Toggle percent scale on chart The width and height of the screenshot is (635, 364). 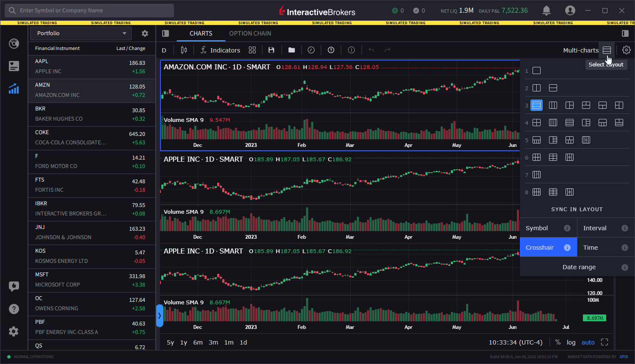point(558,342)
